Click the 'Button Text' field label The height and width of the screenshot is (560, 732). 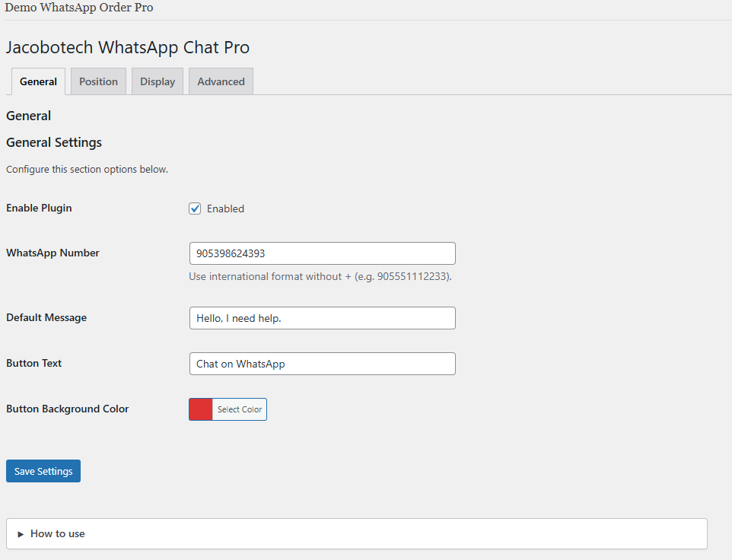pos(33,364)
